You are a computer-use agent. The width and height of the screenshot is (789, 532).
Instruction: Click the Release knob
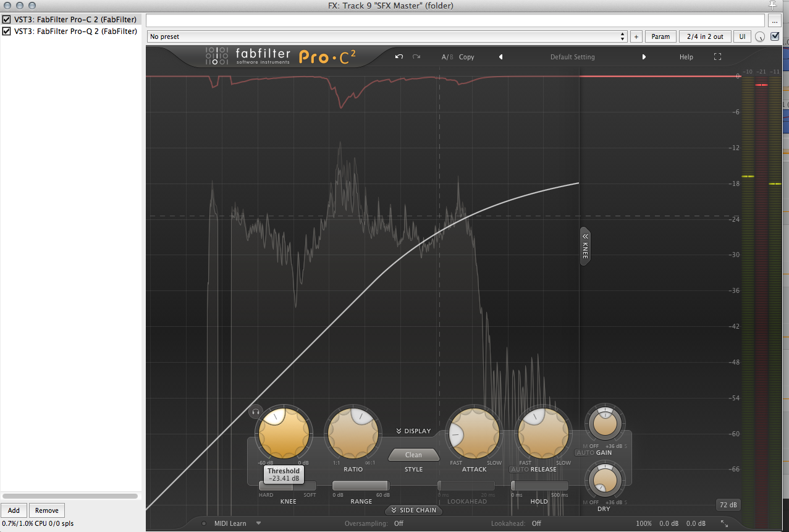[x=543, y=433]
